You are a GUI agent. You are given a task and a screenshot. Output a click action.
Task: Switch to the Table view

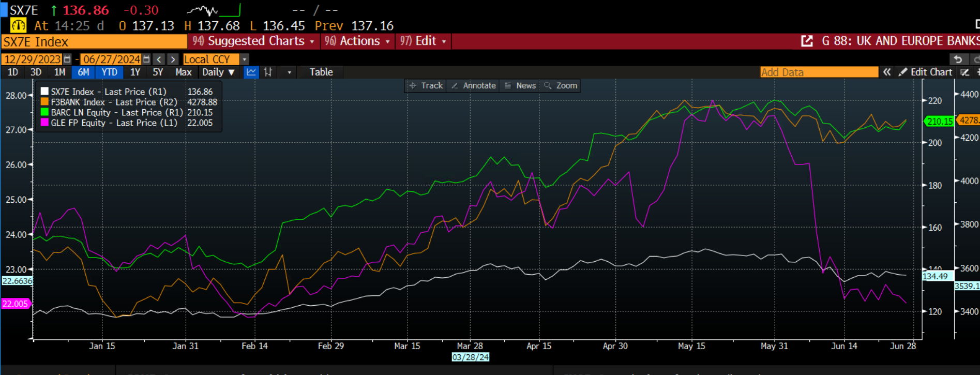[x=321, y=72]
